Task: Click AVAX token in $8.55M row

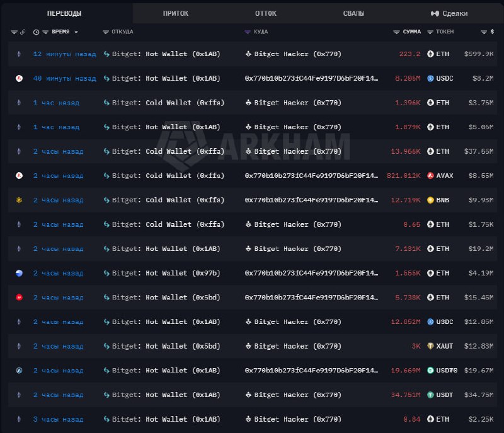Action: 440,175
